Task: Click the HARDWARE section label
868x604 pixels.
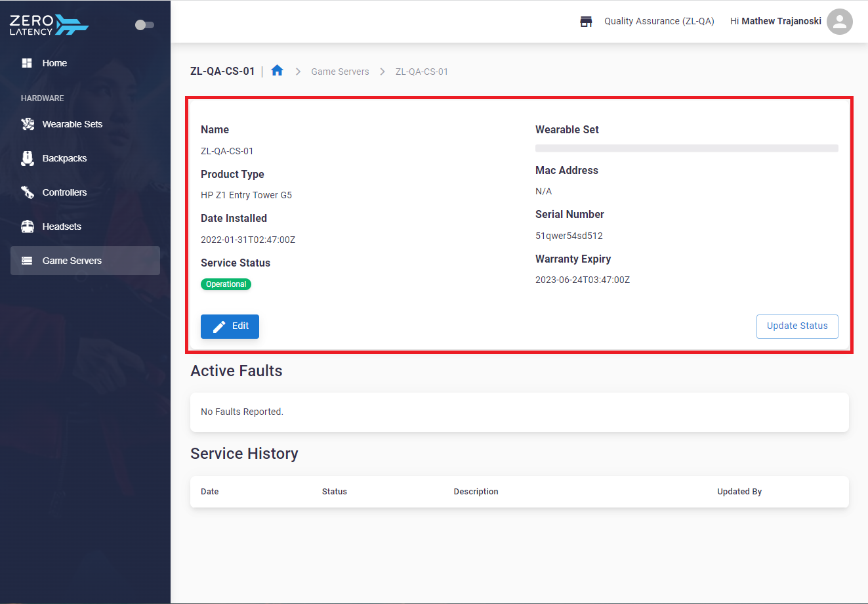Action: tap(43, 98)
